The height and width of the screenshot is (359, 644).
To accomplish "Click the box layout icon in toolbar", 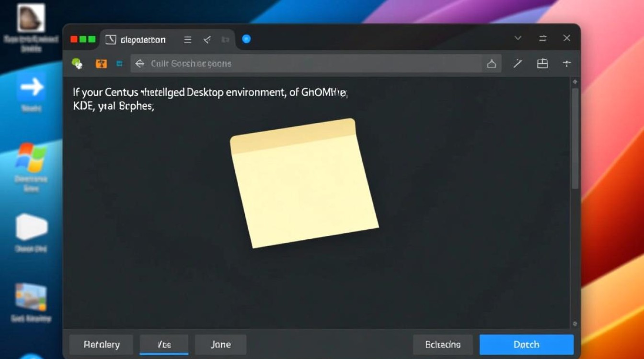I will point(542,64).
